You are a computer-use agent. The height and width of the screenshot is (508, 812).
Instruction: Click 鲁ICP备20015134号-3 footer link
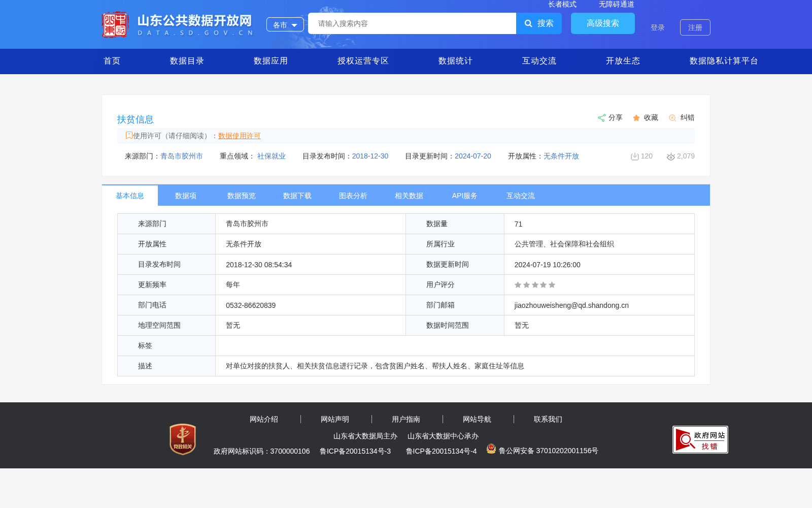355,451
